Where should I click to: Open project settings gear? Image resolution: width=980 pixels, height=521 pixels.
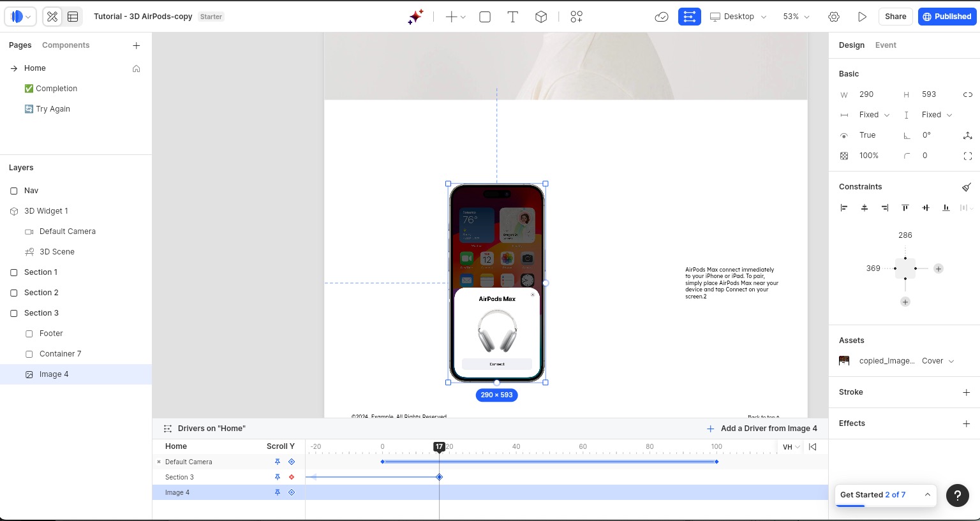coord(834,17)
